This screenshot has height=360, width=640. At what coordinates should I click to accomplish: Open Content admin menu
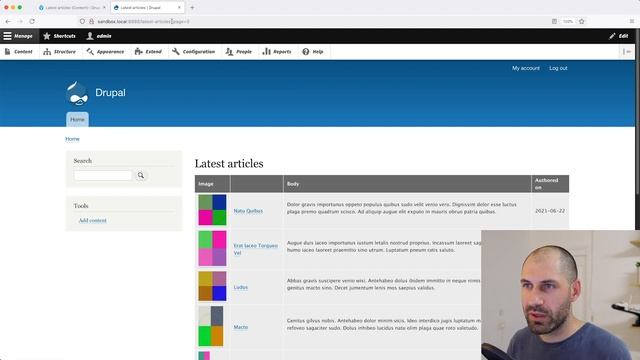tap(19, 52)
